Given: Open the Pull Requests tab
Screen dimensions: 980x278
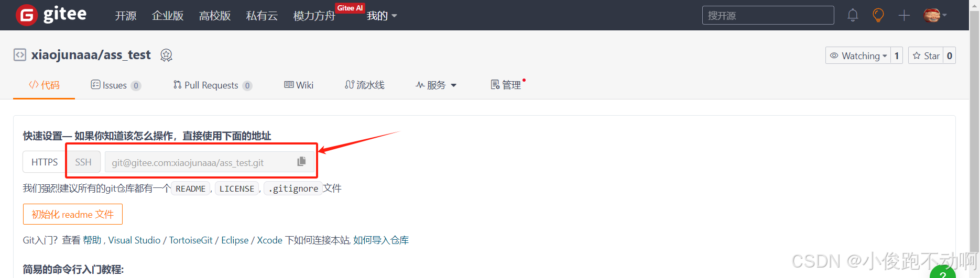Looking at the screenshot, I should [x=212, y=85].
